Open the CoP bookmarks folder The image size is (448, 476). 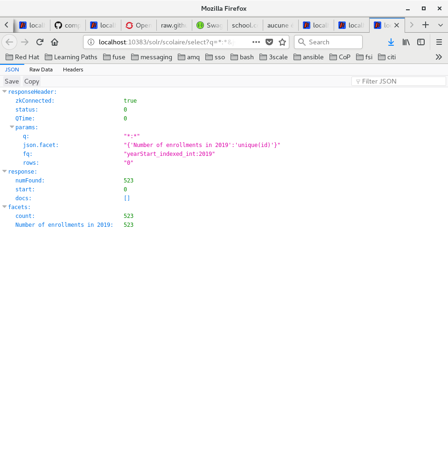[340, 57]
